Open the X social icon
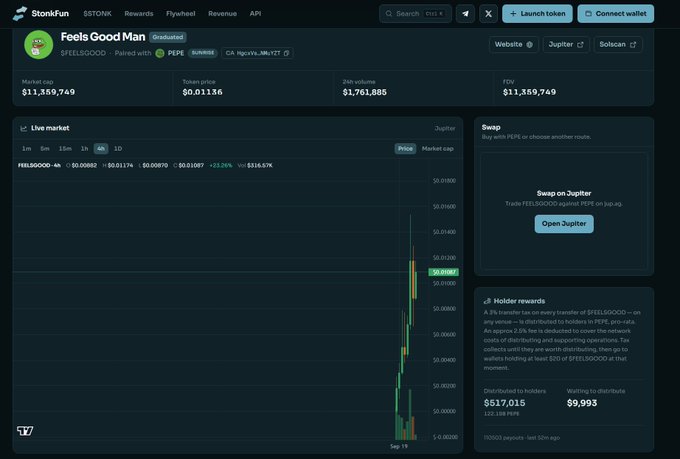Screen dimensions: 680x459 click(x=488, y=14)
